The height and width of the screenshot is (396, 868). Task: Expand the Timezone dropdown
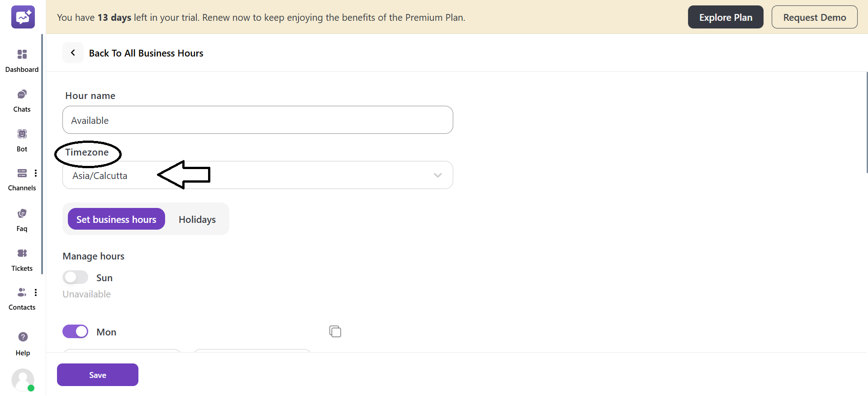pyautogui.click(x=437, y=175)
